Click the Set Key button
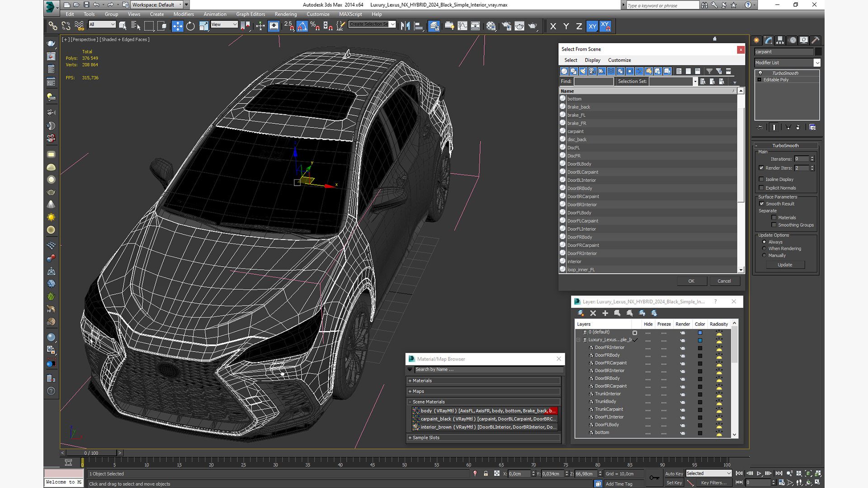Viewport: 868px width, 488px height. (674, 483)
